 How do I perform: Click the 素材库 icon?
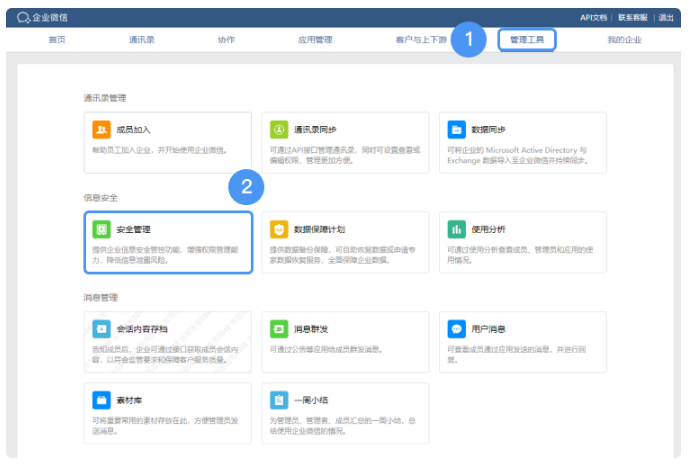pyautogui.click(x=101, y=399)
